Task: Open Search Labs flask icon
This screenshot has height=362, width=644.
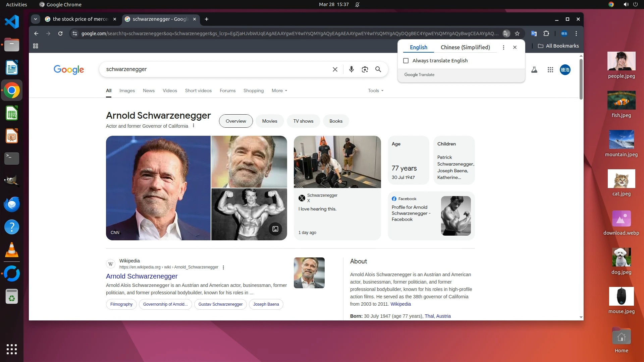Action: point(534,70)
